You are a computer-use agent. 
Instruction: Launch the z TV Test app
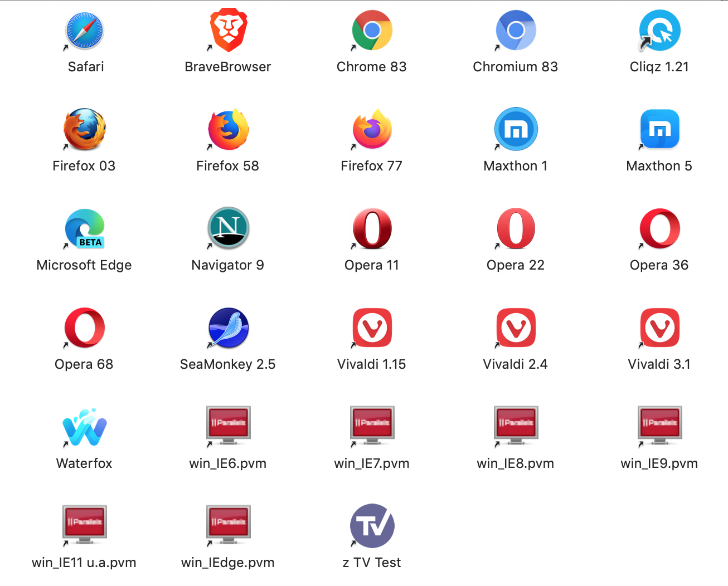click(372, 526)
